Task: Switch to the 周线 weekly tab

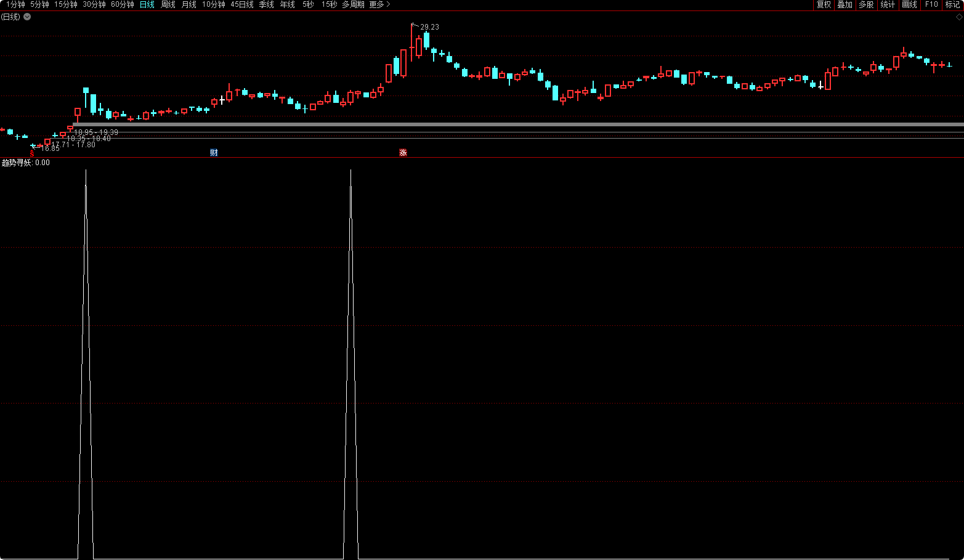Action: pos(168,5)
